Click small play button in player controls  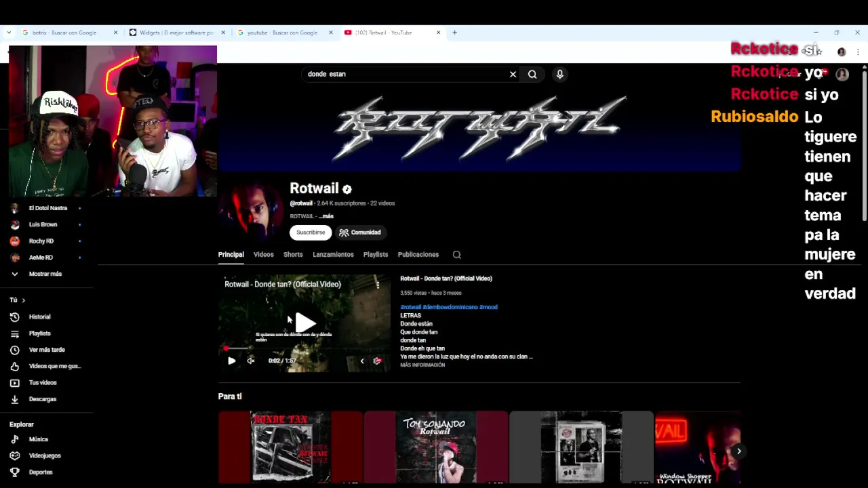click(x=231, y=361)
